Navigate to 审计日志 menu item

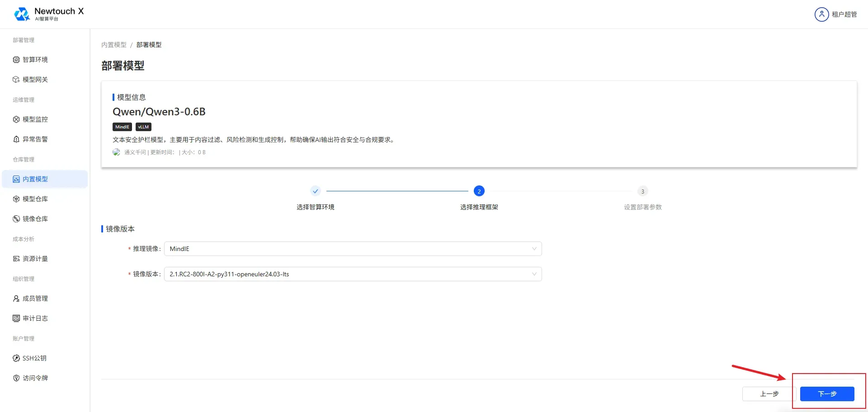(x=45, y=318)
